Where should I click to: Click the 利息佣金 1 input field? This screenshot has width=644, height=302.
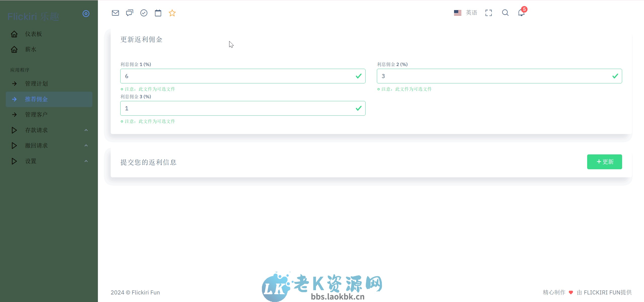[242, 76]
